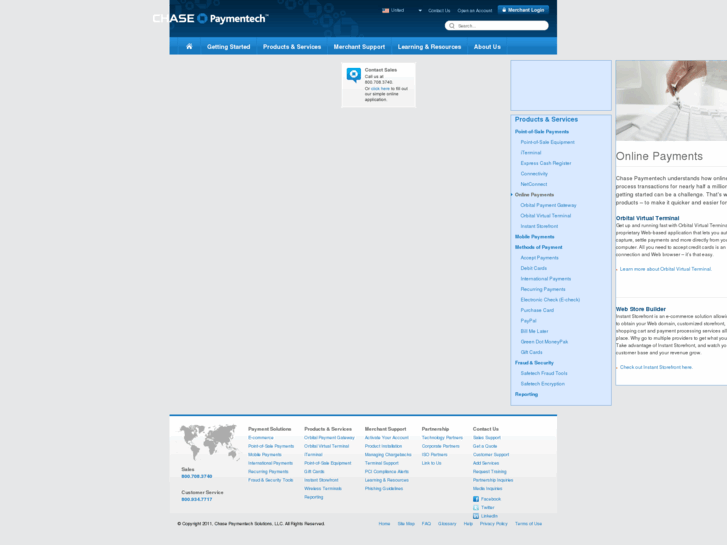Click the US flag icon in the header

pos(385,10)
